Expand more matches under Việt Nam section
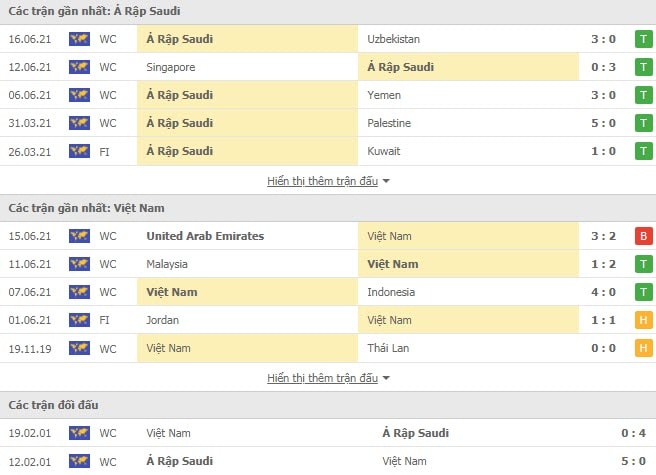This screenshot has width=656, height=475. 323,378
